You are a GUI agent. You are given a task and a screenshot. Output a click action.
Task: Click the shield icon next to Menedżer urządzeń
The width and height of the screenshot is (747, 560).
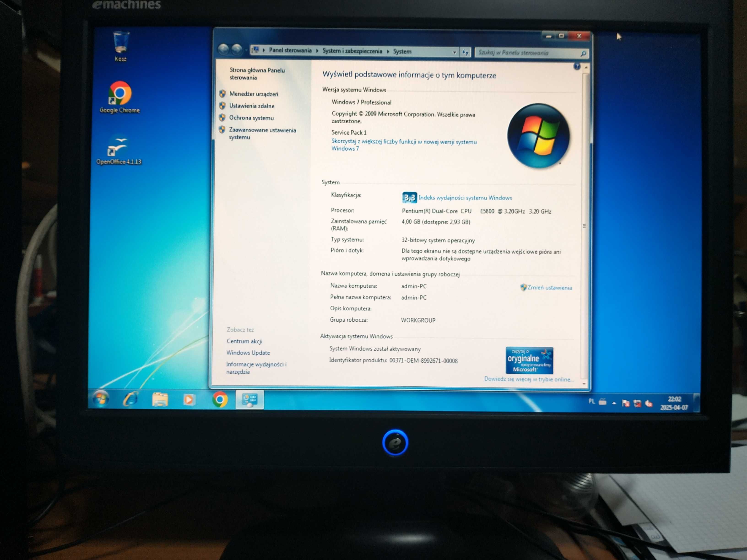coord(222,94)
